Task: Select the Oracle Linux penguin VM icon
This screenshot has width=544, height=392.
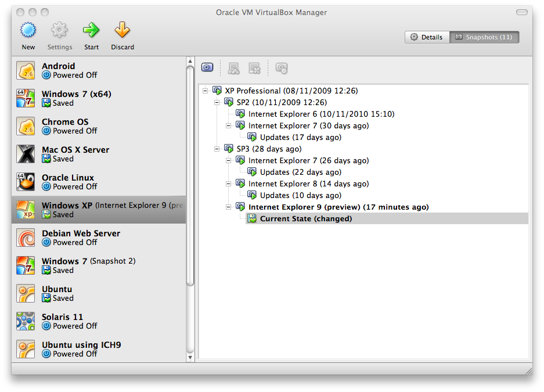Action: pos(26,182)
